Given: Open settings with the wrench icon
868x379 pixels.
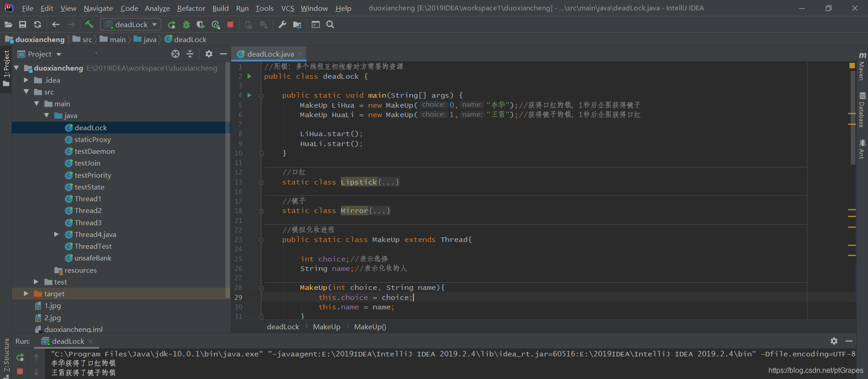Looking at the screenshot, I should [282, 24].
